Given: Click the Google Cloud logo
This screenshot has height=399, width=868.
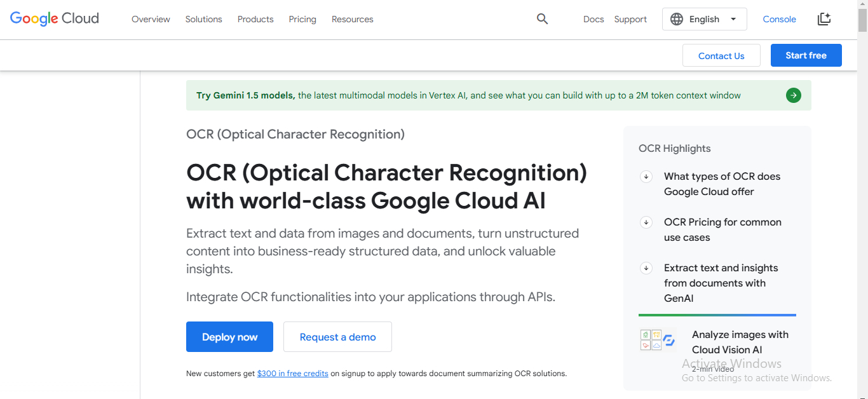Looking at the screenshot, I should pyautogui.click(x=54, y=18).
